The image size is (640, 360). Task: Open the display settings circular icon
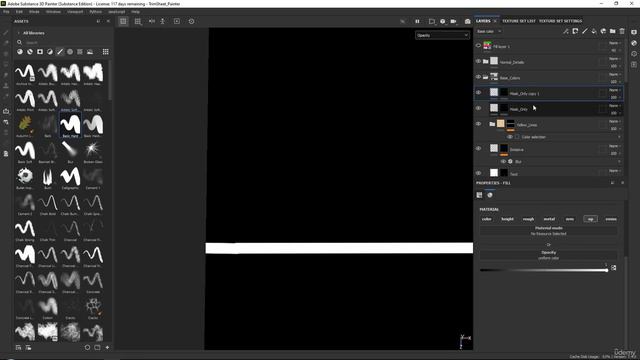click(x=191, y=21)
